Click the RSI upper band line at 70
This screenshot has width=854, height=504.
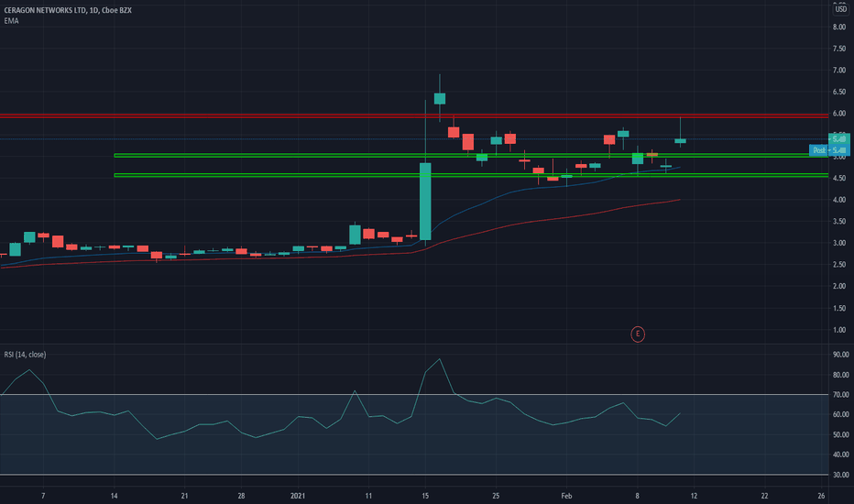pyautogui.click(x=414, y=394)
